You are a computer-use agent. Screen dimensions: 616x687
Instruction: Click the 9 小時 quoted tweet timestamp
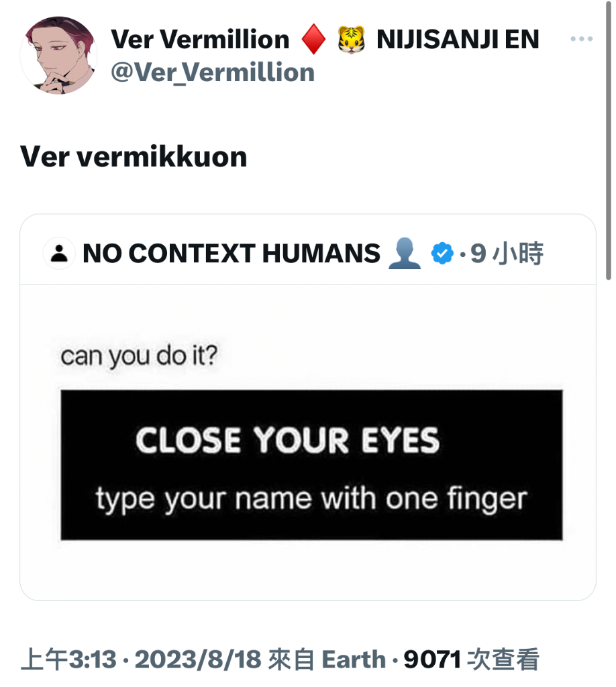pos(507,253)
